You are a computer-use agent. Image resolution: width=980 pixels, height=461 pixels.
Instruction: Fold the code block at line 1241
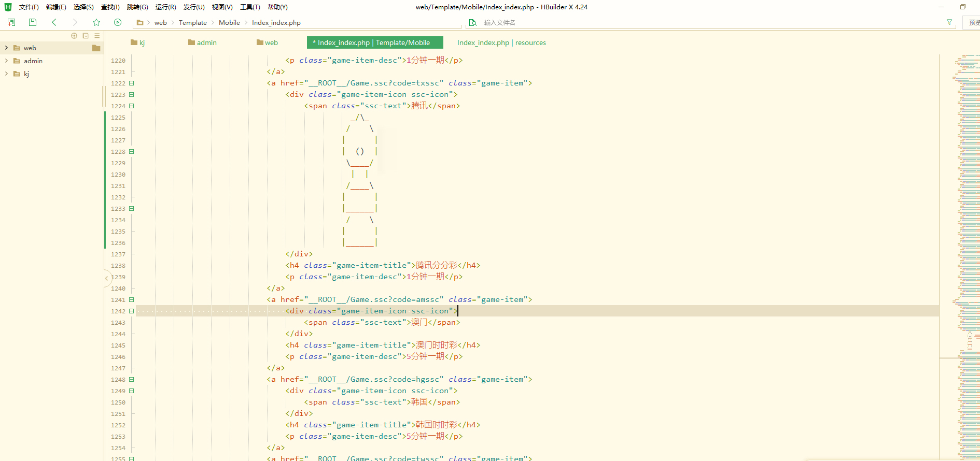pos(132,300)
